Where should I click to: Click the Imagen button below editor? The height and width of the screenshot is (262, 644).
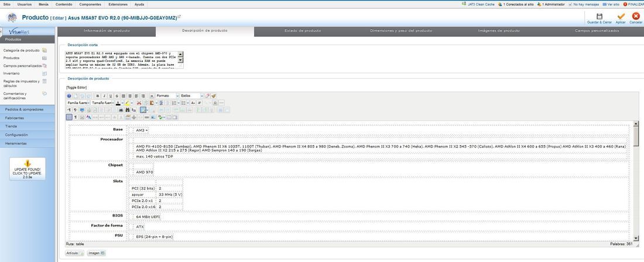pyautogui.click(x=96, y=253)
